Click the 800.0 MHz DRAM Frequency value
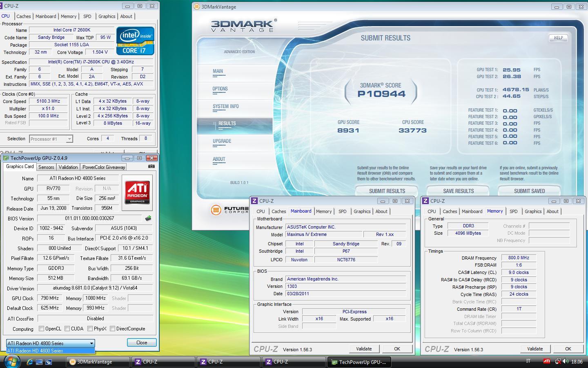The height and width of the screenshot is (368, 588). point(519,258)
